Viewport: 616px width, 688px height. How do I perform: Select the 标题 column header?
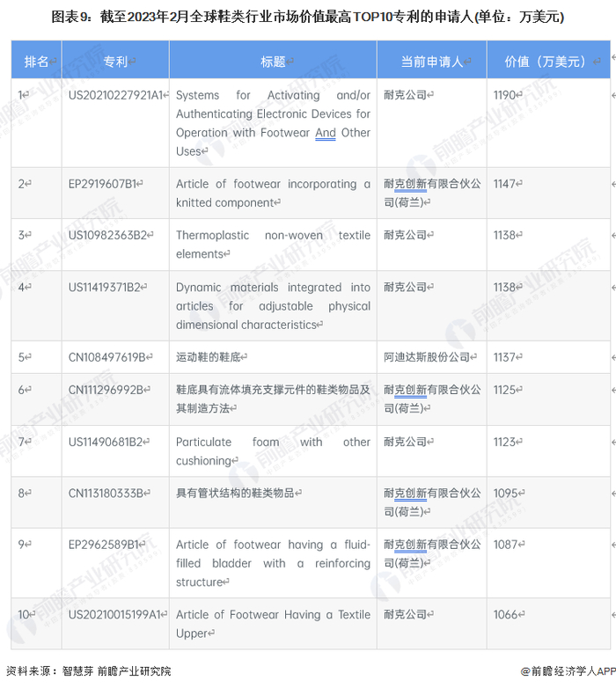(273, 62)
